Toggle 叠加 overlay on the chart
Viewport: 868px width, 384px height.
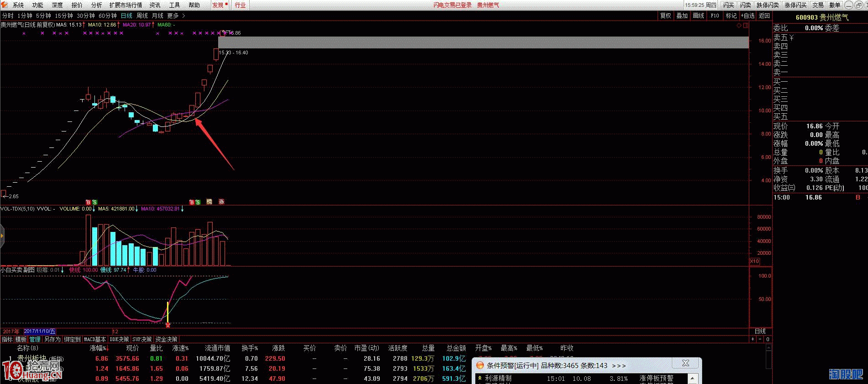[x=682, y=16]
